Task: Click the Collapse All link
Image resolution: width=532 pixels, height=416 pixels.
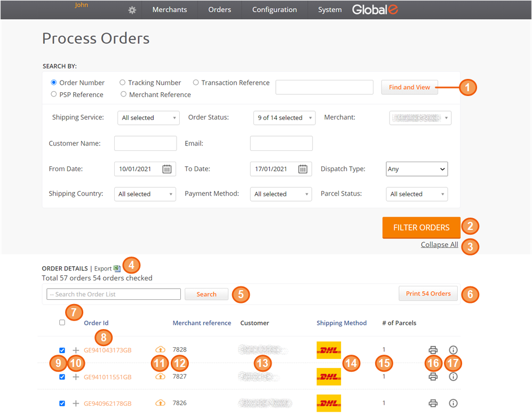Action: (439, 245)
